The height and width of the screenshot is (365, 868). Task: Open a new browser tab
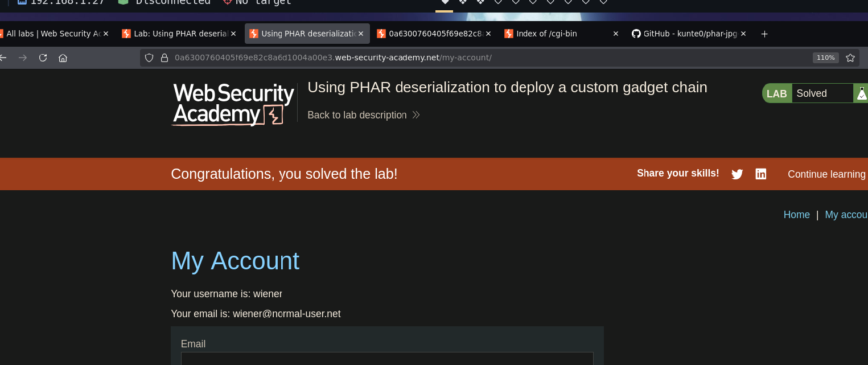pos(764,34)
